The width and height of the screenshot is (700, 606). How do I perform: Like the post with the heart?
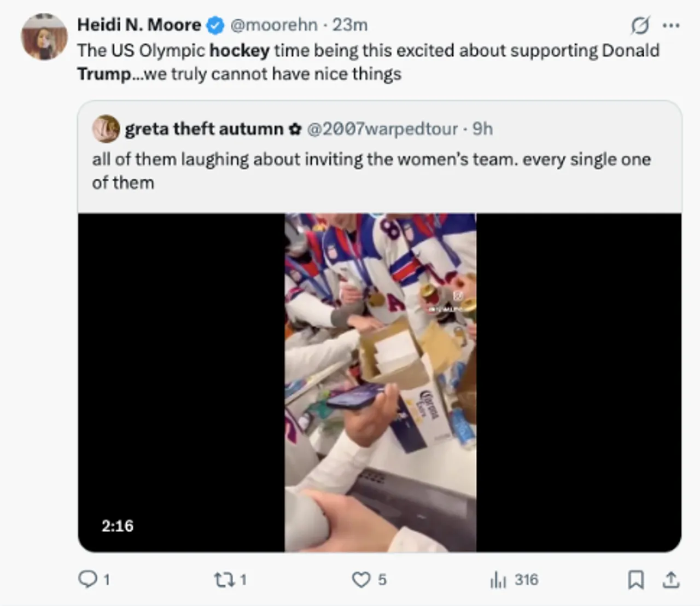(361, 579)
